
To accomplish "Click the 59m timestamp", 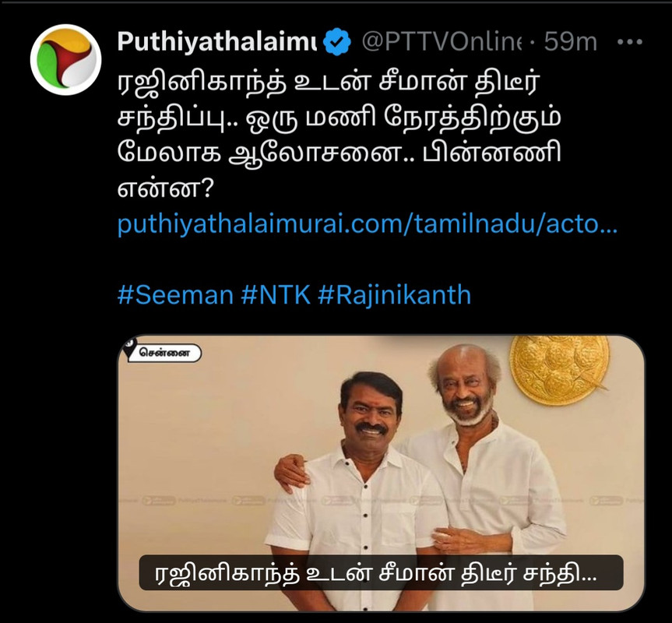I will [571, 42].
